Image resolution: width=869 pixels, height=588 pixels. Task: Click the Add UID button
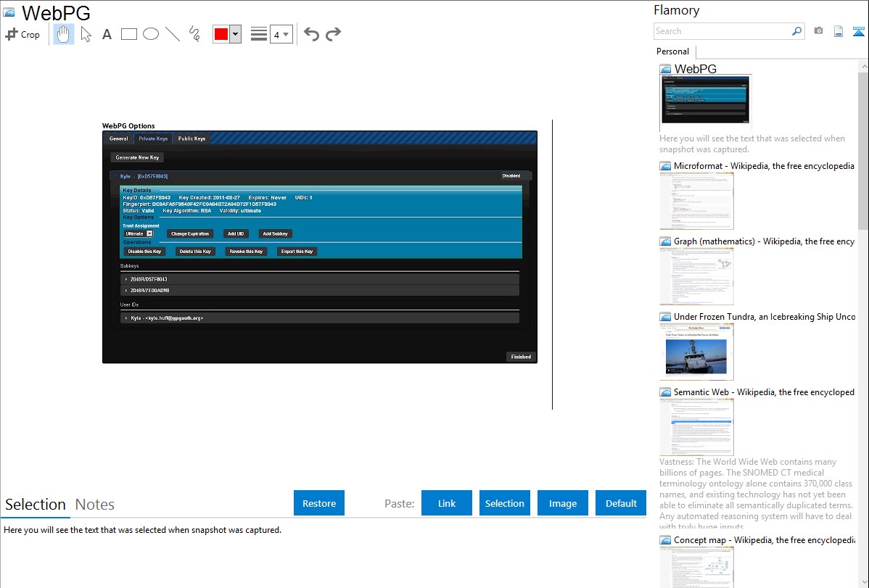pyautogui.click(x=236, y=234)
